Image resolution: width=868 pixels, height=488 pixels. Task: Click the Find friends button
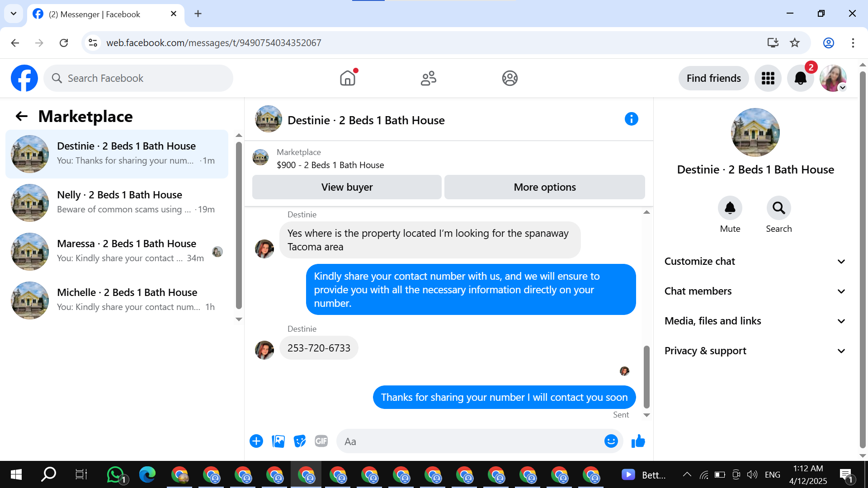[713, 78]
